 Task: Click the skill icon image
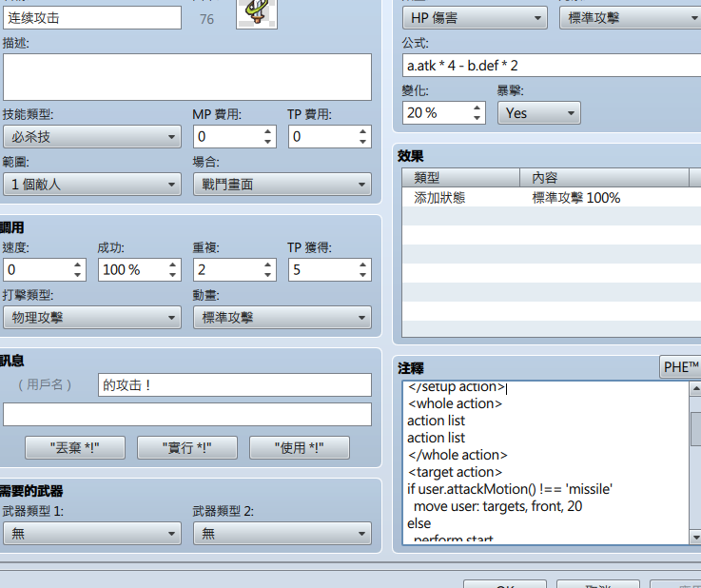tap(257, 13)
